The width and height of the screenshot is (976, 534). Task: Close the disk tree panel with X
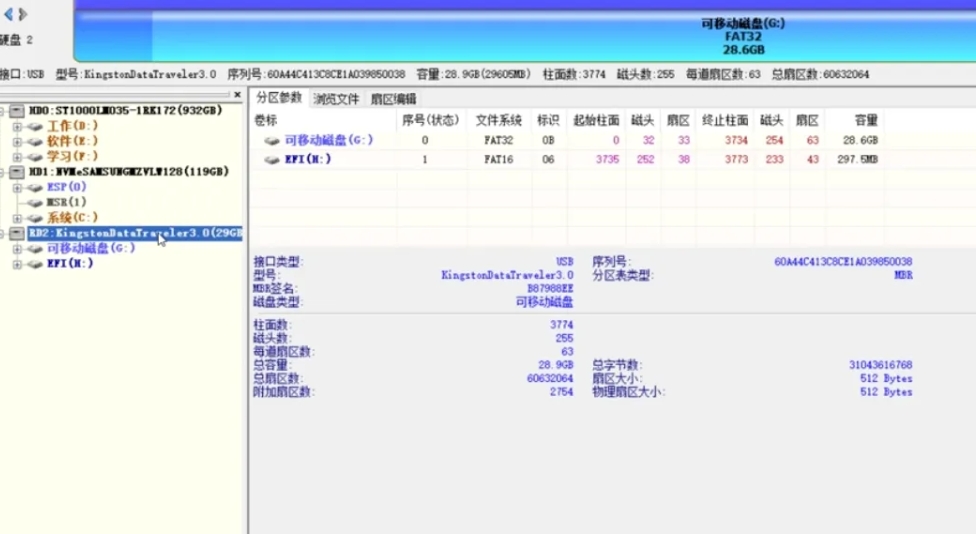pos(237,95)
